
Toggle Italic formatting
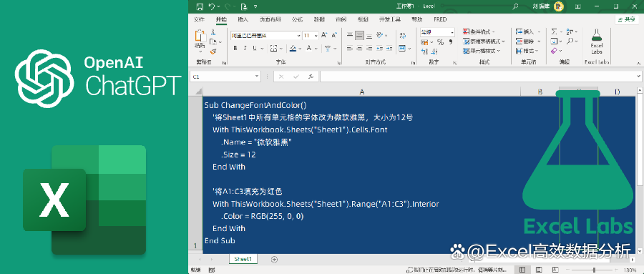click(245, 48)
